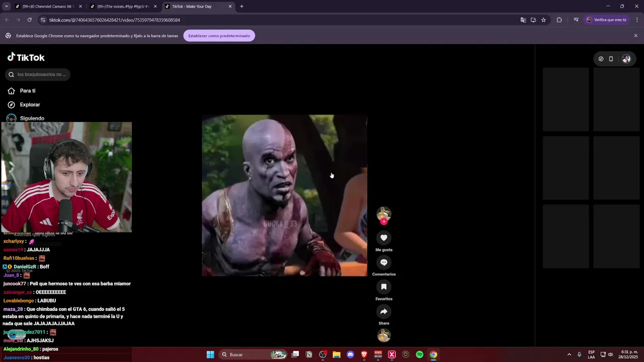Image resolution: width=644 pixels, height=362 pixels.
Task: Click install app icon in address bar
Action: pyautogui.click(x=533, y=20)
